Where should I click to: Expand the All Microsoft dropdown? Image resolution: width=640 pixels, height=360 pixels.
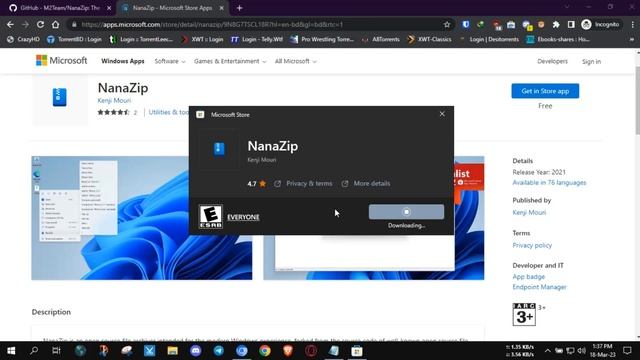click(296, 61)
